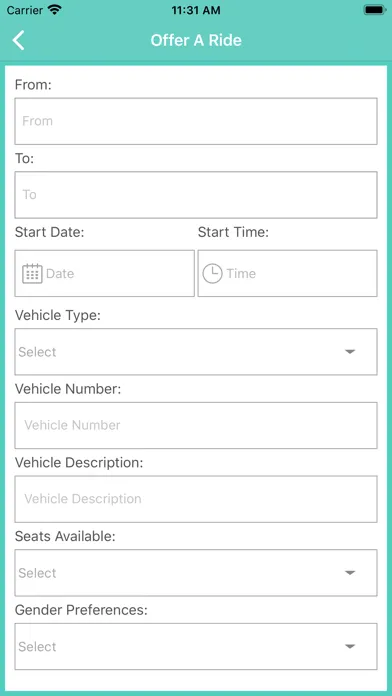Tap the Carrier label in status bar
The image size is (392, 696).
tap(25, 10)
